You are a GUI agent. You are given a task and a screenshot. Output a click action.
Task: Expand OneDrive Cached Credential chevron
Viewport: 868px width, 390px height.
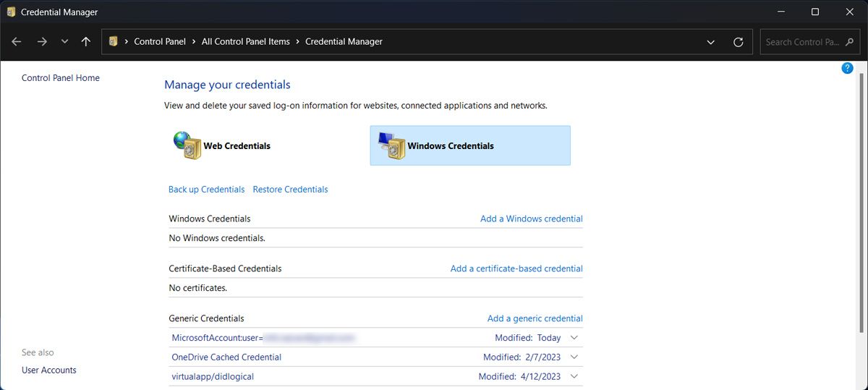[574, 357]
